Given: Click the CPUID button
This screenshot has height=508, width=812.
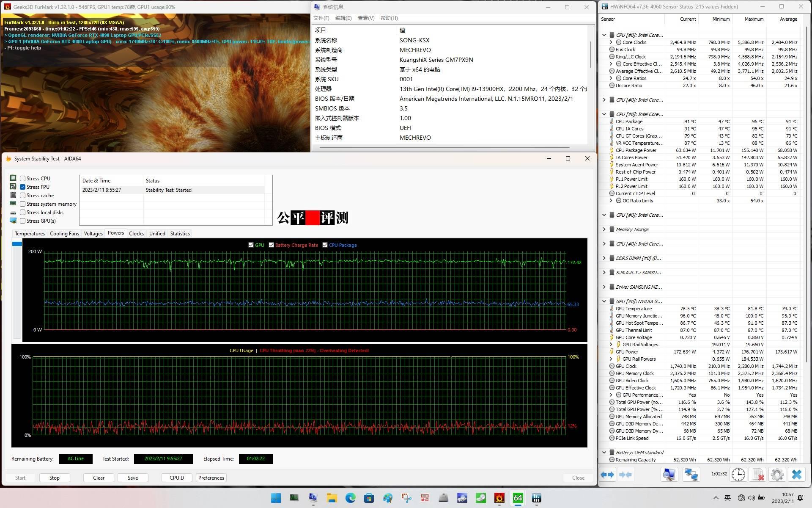Looking at the screenshot, I should [x=177, y=478].
